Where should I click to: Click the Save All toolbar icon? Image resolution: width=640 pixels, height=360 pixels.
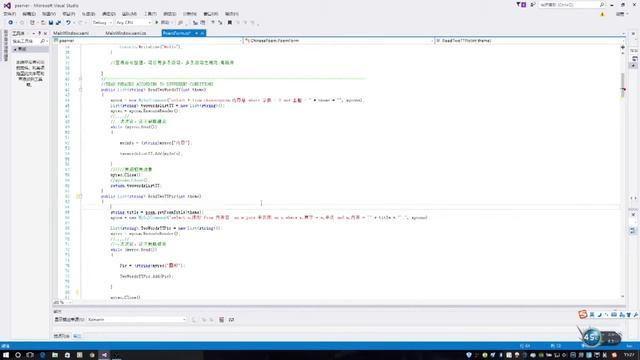[58, 22]
